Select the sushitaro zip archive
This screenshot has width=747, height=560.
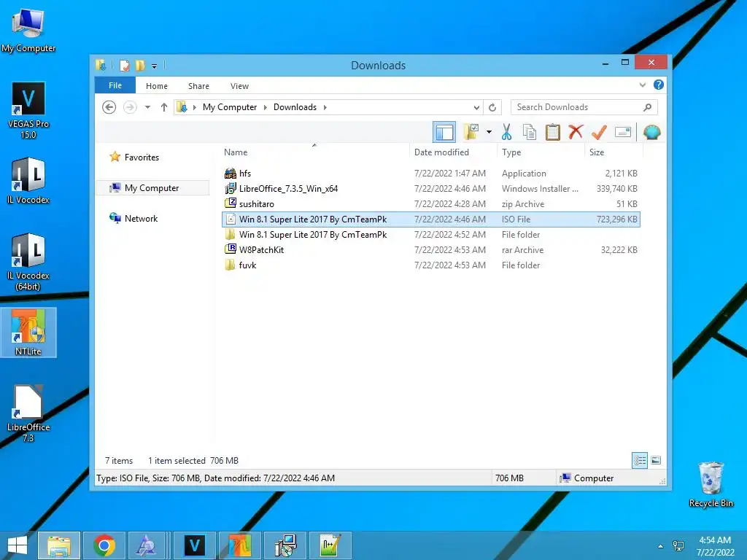click(x=431, y=204)
